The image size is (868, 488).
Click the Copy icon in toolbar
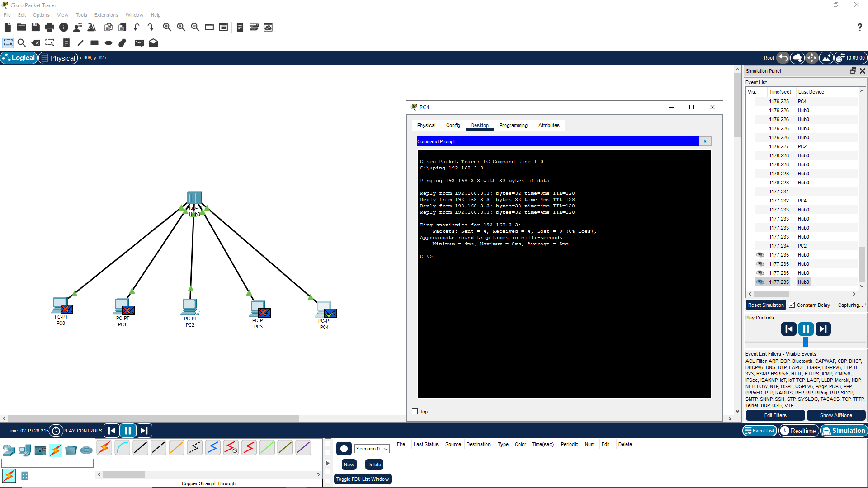click(x=108, y=28)
